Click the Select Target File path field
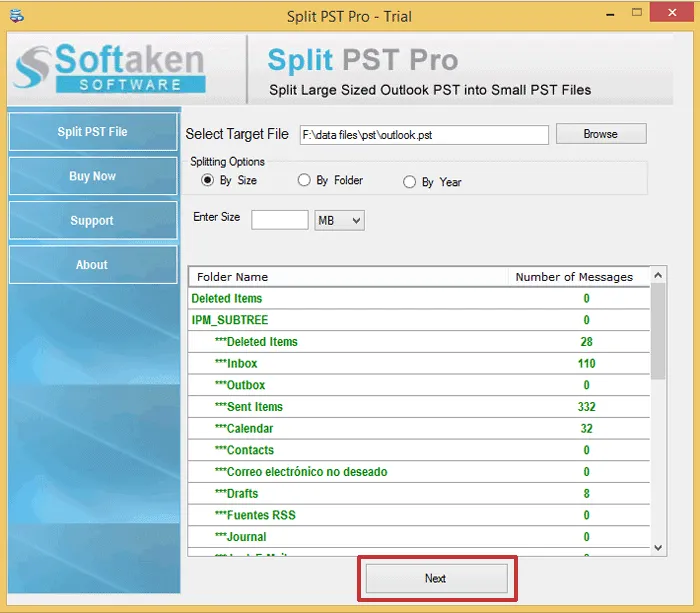This screenshot has width=700, height=613. point(424,135)
